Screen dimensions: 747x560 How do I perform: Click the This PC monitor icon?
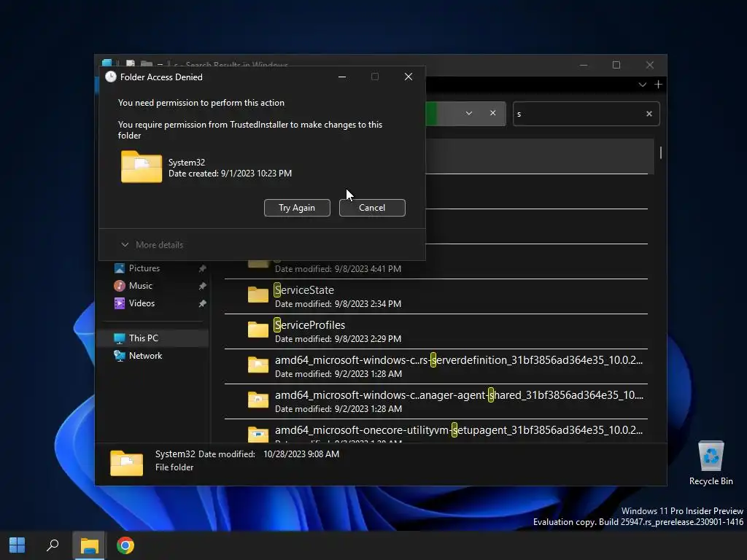click(x=120, y=338)
